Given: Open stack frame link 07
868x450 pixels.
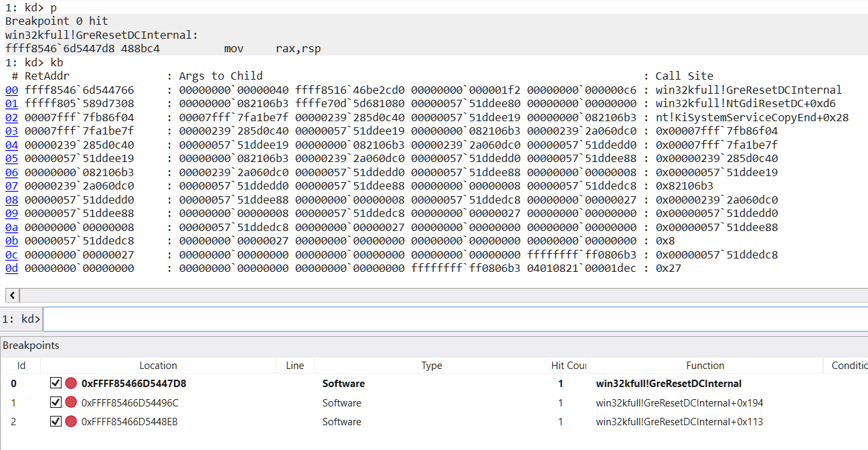Looking at the screenshot, I should point(11,186).
